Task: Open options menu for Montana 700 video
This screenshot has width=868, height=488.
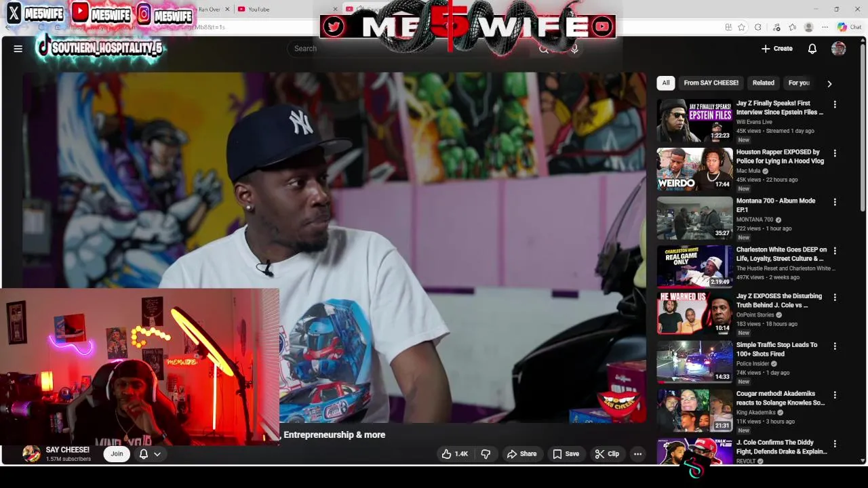Action: (835, 203)
